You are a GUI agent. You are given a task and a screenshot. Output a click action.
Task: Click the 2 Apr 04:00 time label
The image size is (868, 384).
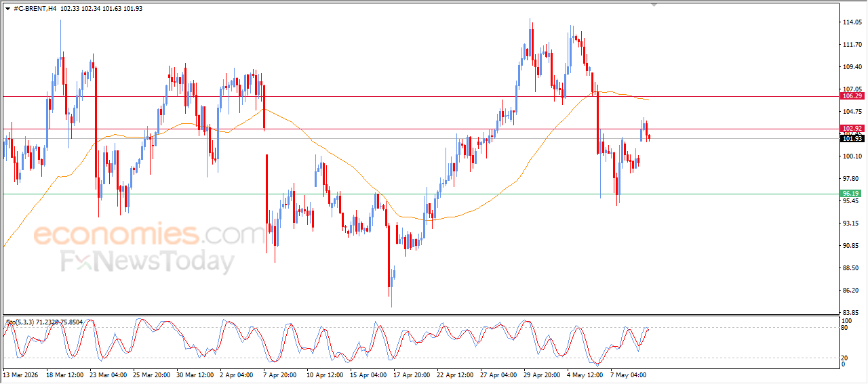point(236,375)
